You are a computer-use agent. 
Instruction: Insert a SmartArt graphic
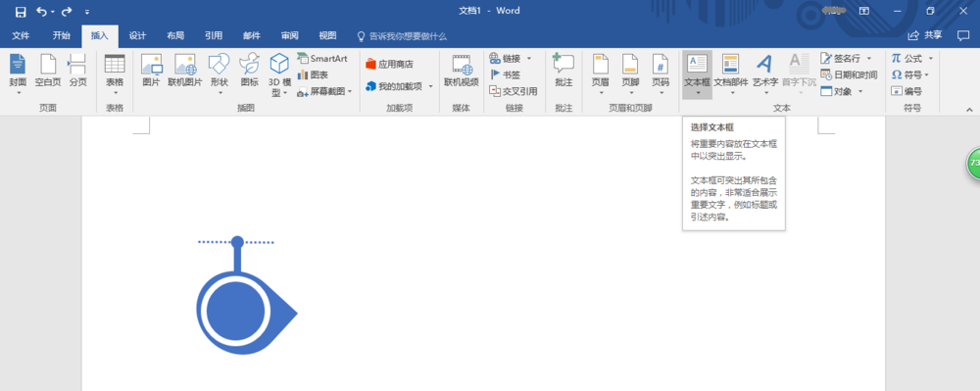(x=322, y=58)
